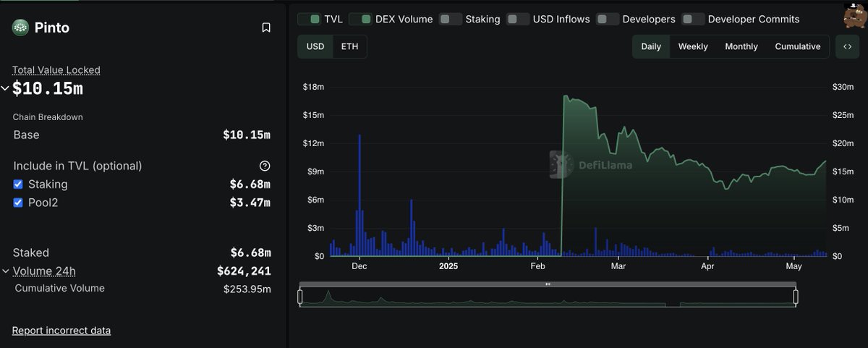Image resolution: width=868 pixels, height=348 pixels.
Task: Click the Total Value Locked label
Action: point(56,70)
